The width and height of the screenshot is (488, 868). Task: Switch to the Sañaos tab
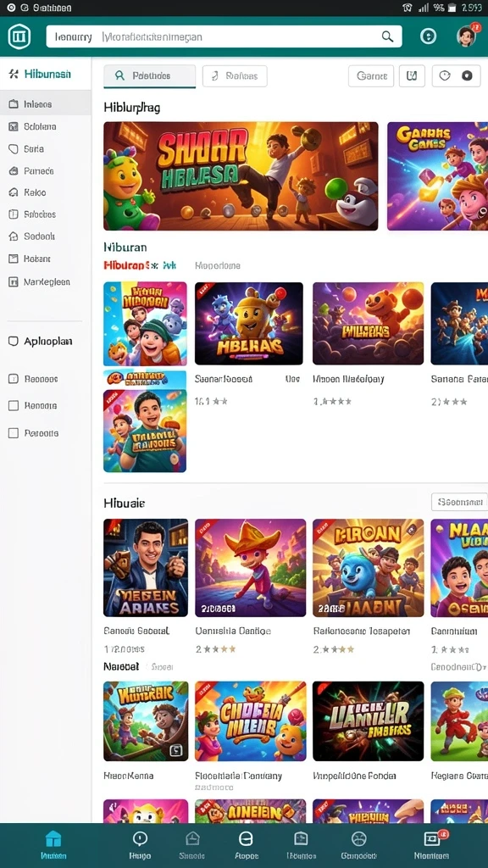click(x=235, y=75)
